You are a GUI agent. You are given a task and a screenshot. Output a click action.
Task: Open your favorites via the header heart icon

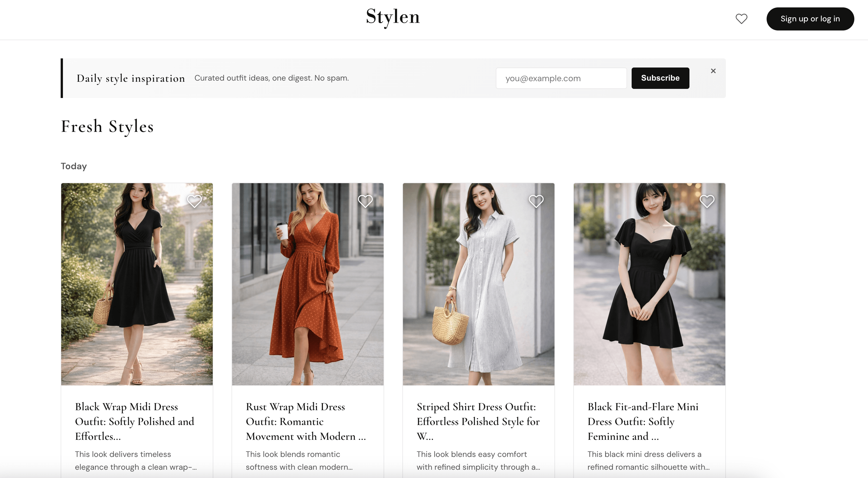tap(742, 19)
